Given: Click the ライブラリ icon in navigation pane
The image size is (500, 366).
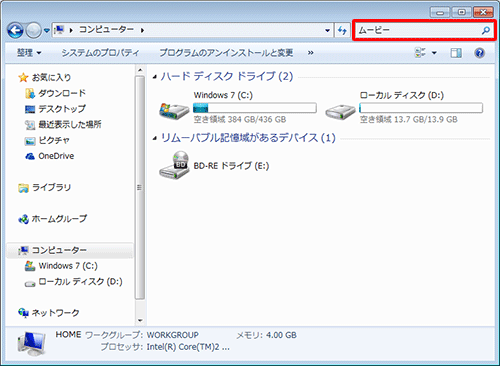Looking at the screenshot, I should pyautogui.click(x=23, y=188).
